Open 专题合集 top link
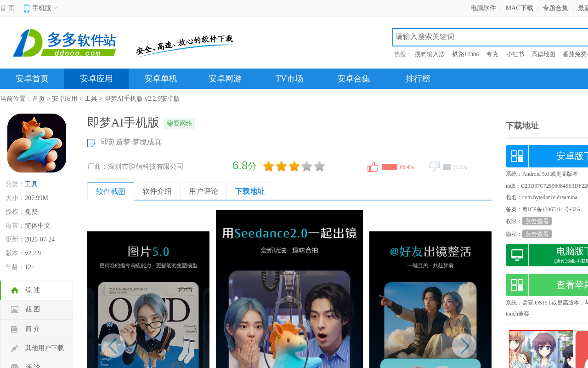 555,8
